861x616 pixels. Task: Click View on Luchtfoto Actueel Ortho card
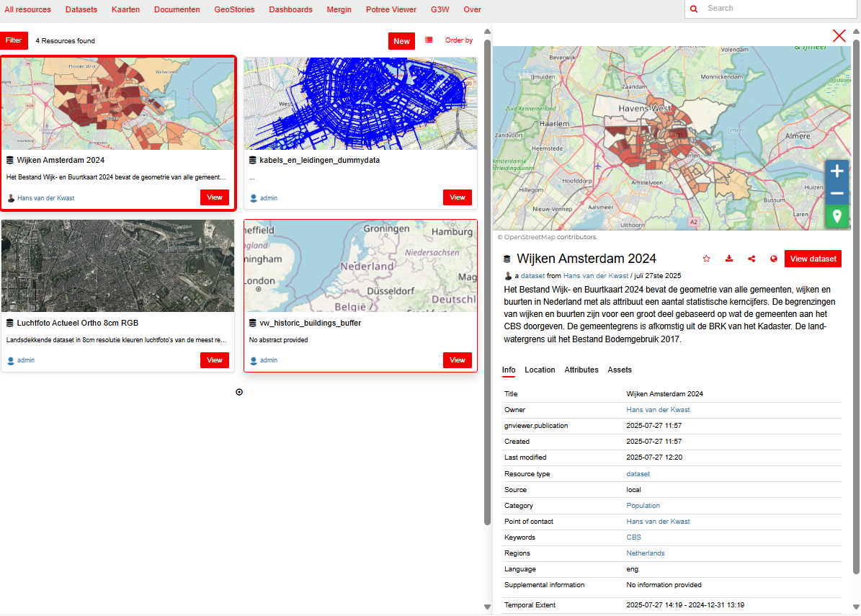tap(215, 360)
